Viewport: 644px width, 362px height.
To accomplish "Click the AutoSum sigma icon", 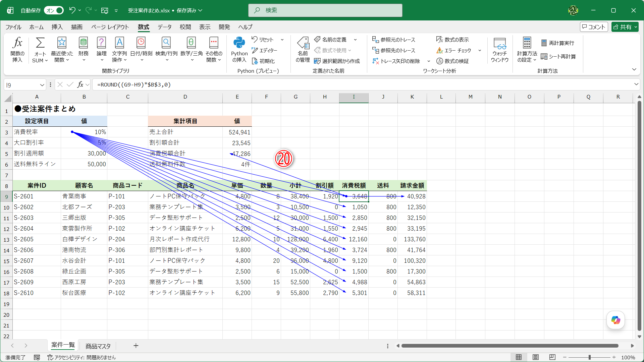I will pyautogui.click(x=40, y=43).
